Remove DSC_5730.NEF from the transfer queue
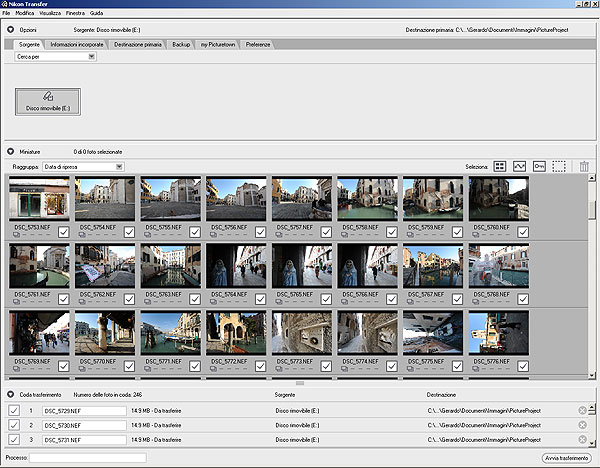This screenshot has width=600, height=468. click(582, 425)
